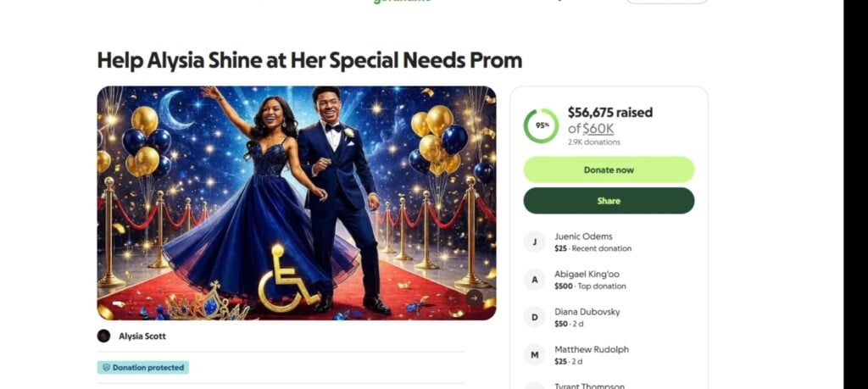Select the Diana Dubovsky $50 donation
The width and height of the screenshot is (868, 389).
(587, 318)
